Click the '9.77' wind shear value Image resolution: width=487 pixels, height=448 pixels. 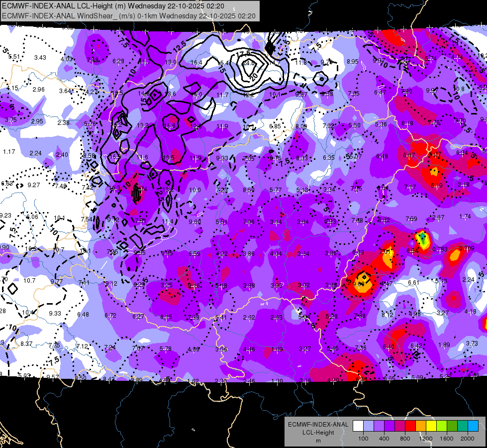coord(57,282)
